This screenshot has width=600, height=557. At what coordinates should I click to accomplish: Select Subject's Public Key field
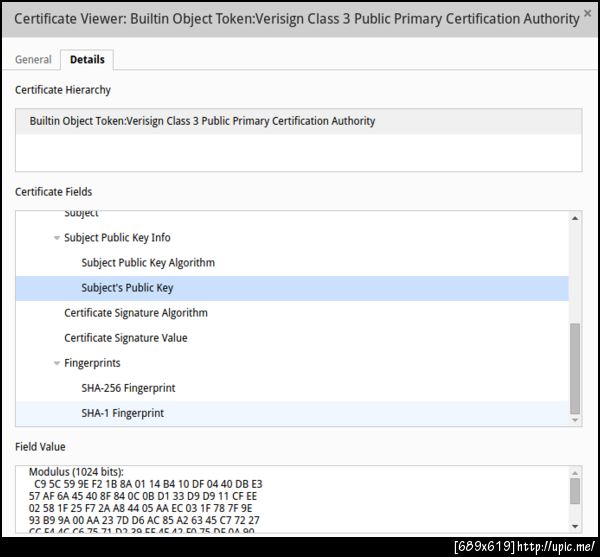pos(292,288)
